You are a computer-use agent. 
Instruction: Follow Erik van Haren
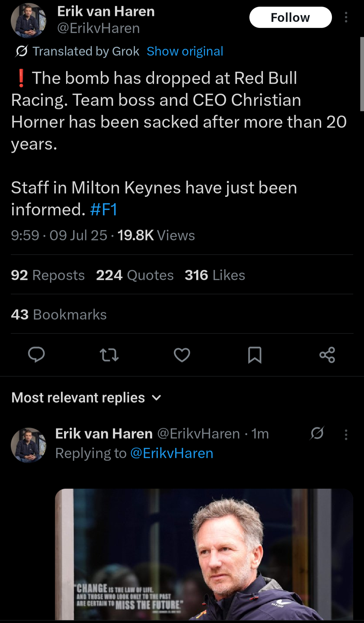point(291,18)
